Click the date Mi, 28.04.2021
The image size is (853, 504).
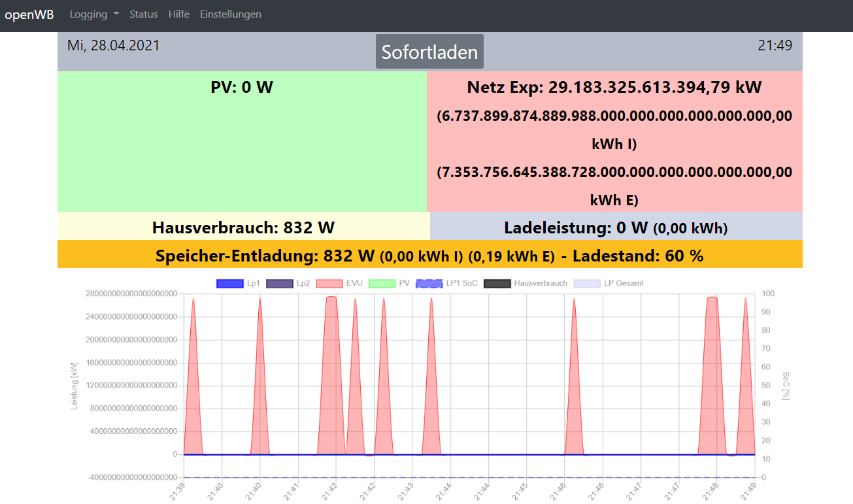pos(113,46)
